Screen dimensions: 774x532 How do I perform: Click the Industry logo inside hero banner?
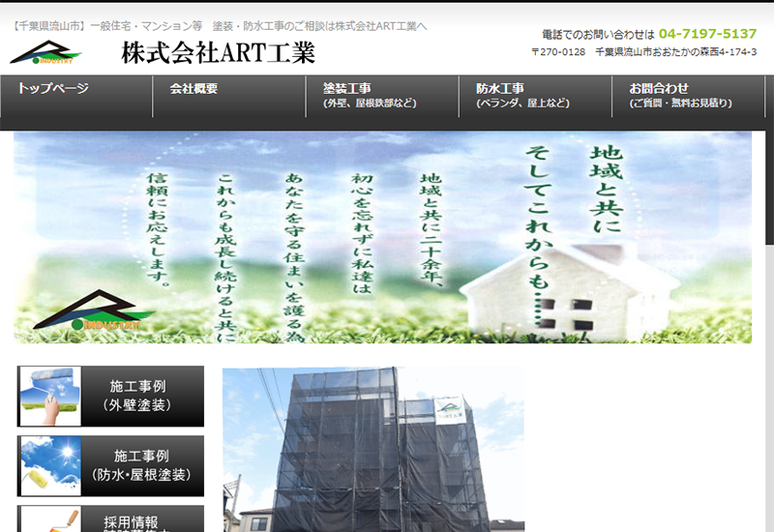94,310
